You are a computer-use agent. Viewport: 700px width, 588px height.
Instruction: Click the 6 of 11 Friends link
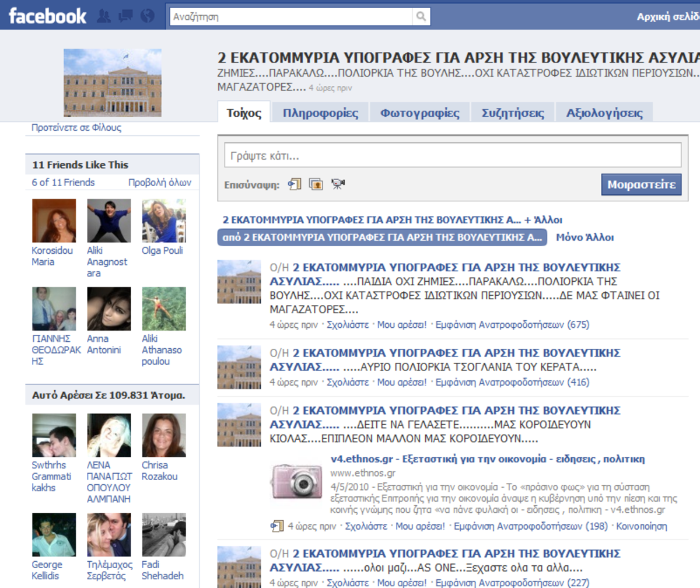click(x=63, y=183)
